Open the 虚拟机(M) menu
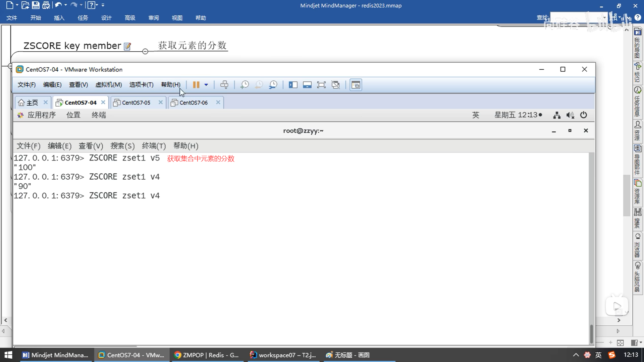The height and width of the screenshot is (362, 644). (x=108, y=85)
